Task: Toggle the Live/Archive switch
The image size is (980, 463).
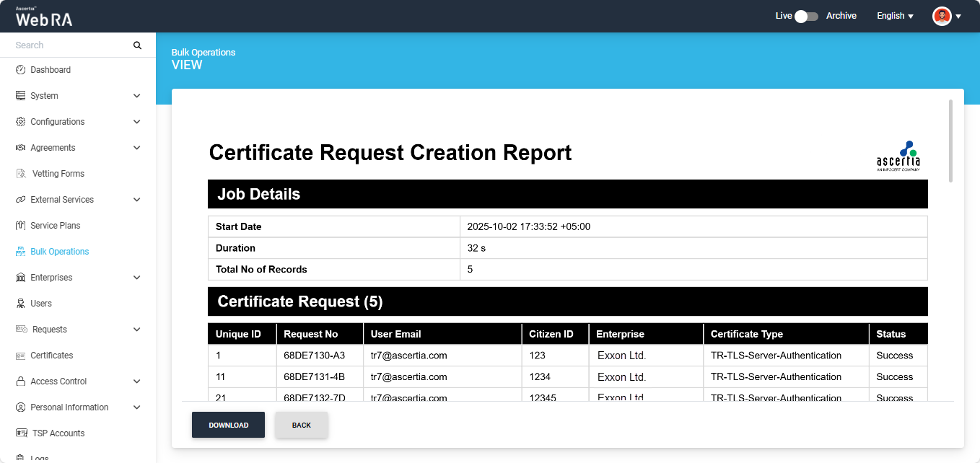Action: [806, 16]
